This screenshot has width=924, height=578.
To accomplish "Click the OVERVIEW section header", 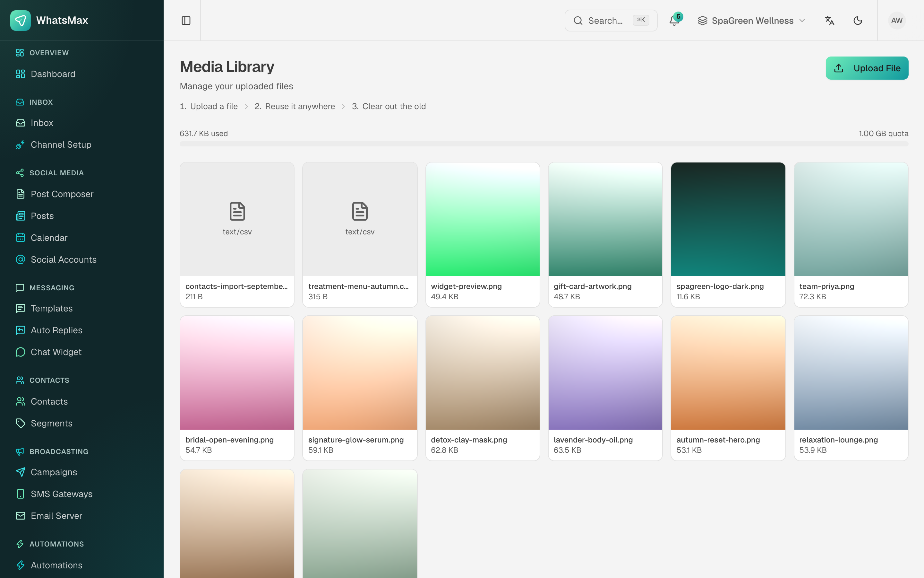I will click(49, 53).
